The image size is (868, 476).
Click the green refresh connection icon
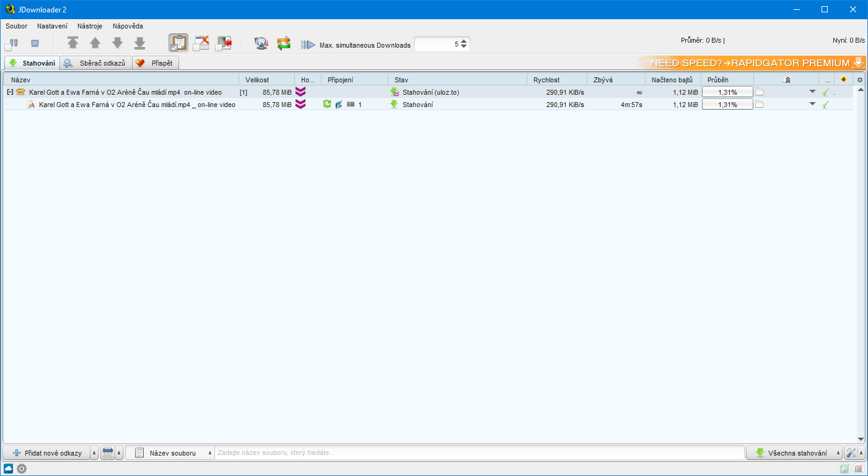coord(327,105)
